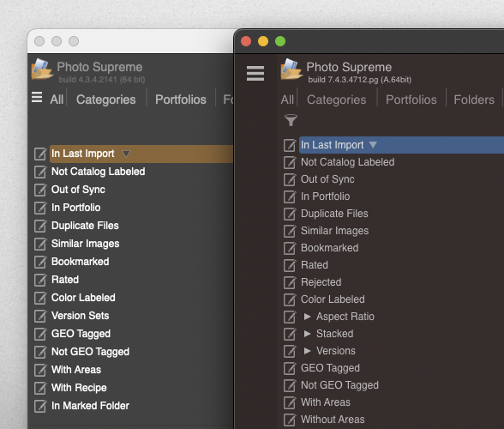The width and height of the screenshot is (504, 429).
Task: Click the edit icon beside Without Areas in the right window
Action: (290, 420)
